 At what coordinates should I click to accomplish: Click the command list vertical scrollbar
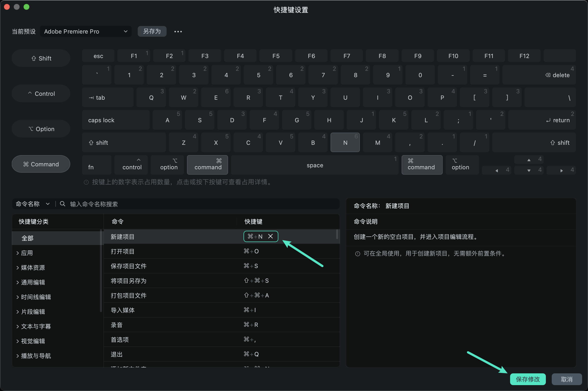click(337, 234)
